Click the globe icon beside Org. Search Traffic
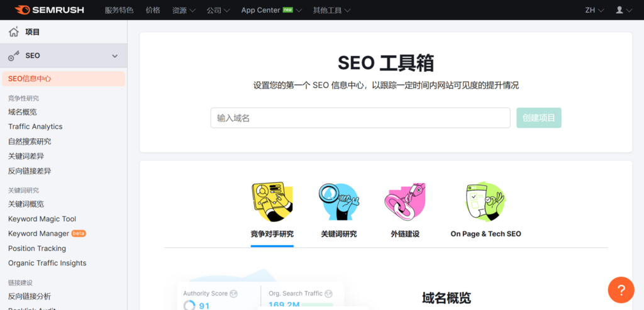 click(328, 294)
